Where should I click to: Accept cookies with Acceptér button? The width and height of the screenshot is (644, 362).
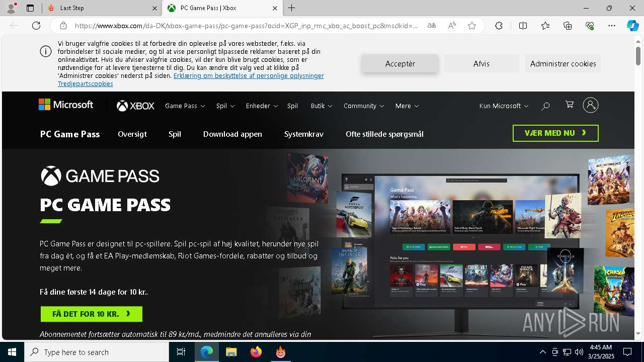tap(400, 63)
